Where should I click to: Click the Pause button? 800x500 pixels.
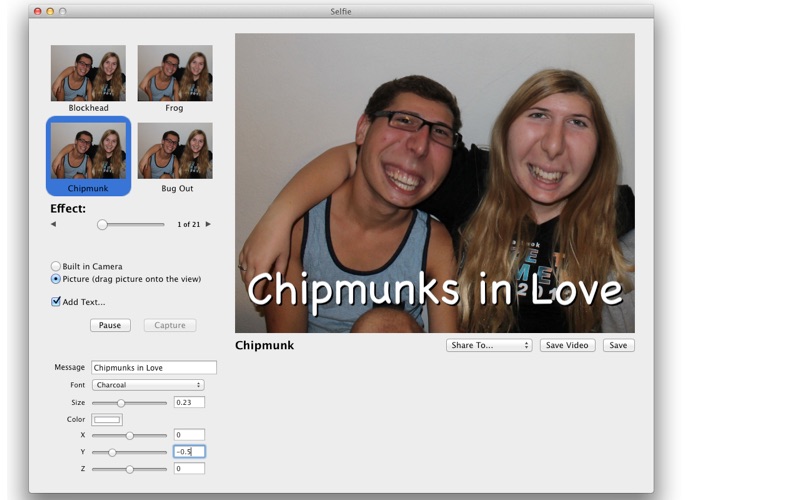(x=110, y=325)
